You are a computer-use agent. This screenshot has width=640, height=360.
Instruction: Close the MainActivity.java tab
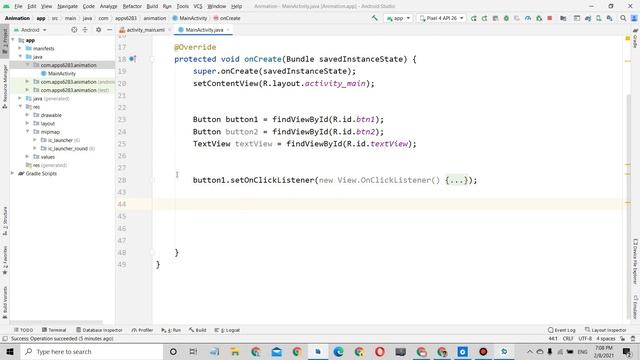click(228, 30)
